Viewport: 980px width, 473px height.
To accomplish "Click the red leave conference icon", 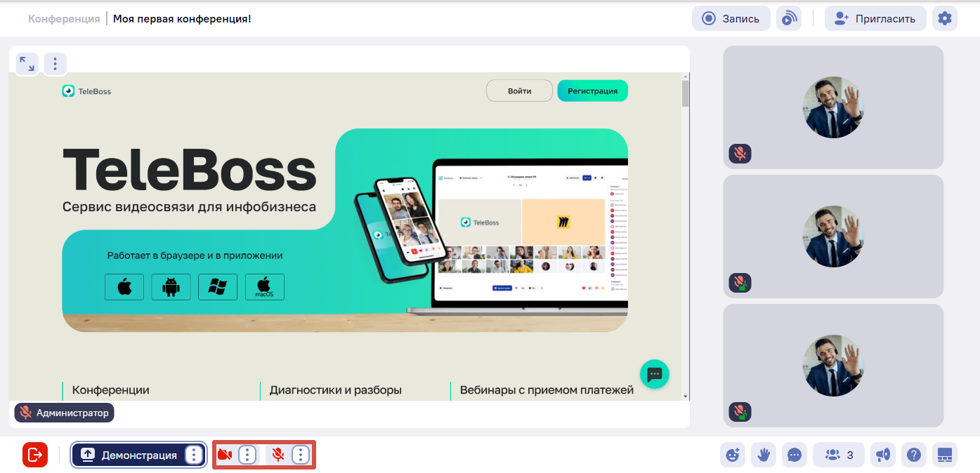I will point(35,455).
